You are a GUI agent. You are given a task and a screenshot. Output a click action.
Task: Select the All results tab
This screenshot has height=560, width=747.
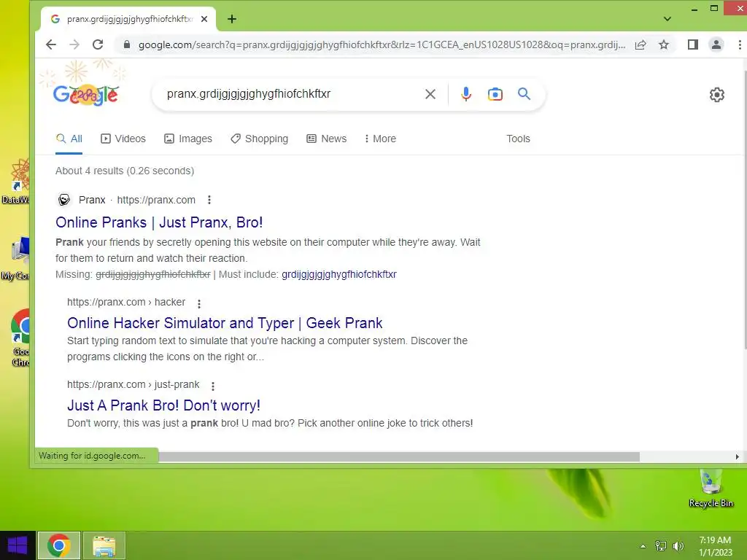69,139
